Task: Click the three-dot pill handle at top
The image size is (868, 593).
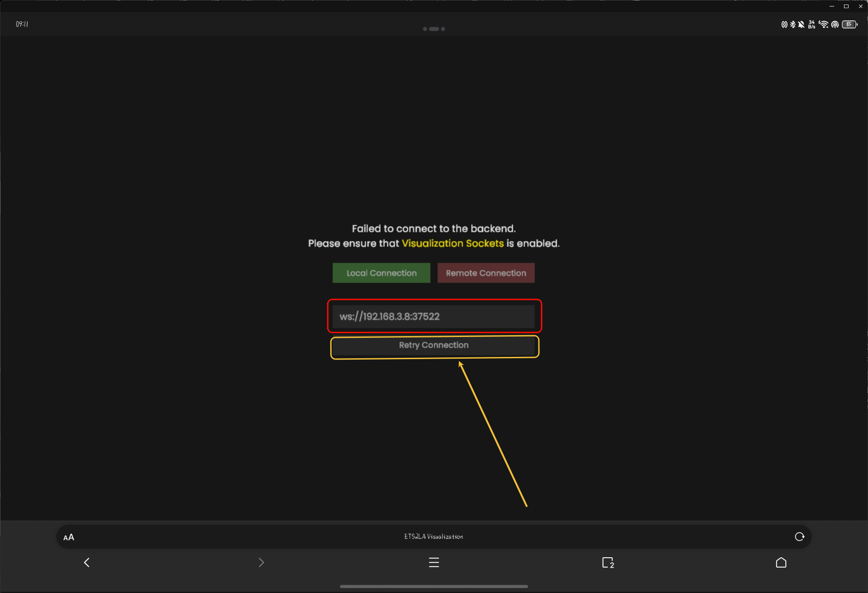Action: pos(434,29)
